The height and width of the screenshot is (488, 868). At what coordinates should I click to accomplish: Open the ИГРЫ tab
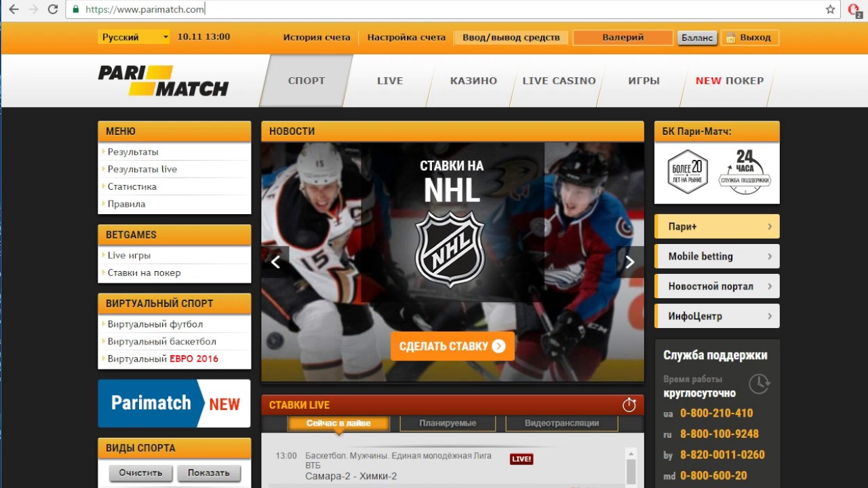tap(644, 81)
